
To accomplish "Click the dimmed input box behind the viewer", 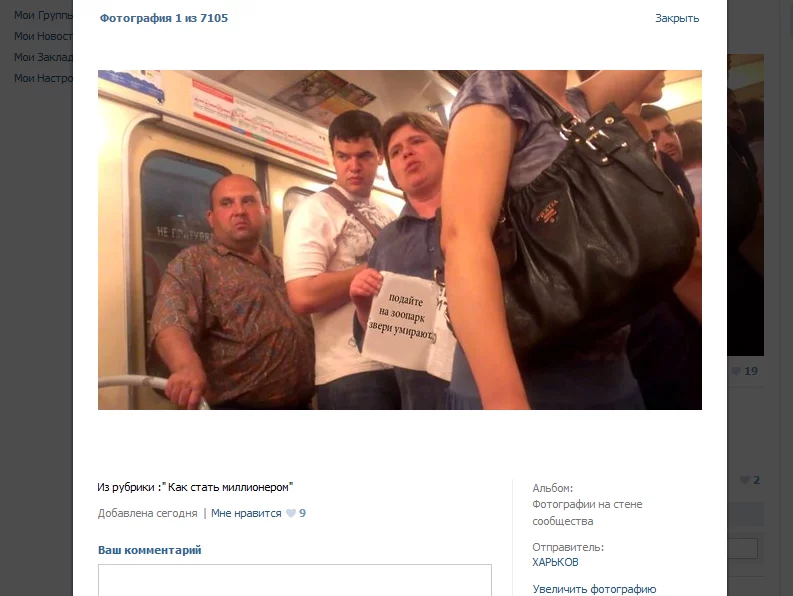I will click(x=742, y=548).
